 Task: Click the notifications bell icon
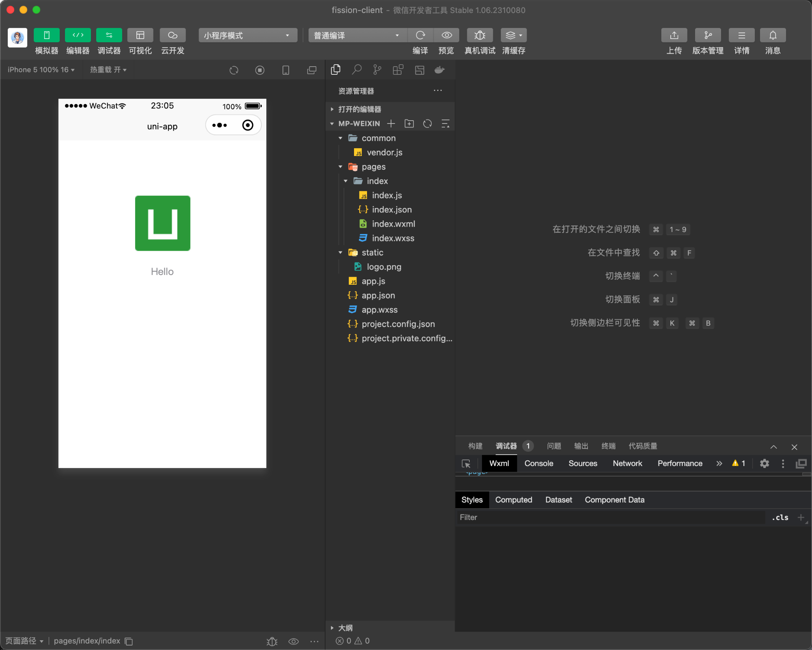pyautogui.click(x=773, y=35)
